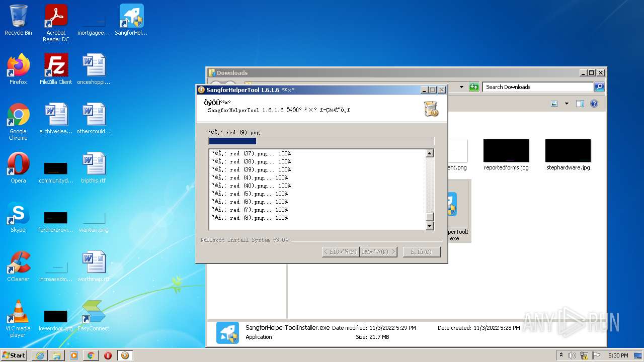Click the volume speaker tray icon
This screenshot has width=644, height=362.
click(572, 355)
